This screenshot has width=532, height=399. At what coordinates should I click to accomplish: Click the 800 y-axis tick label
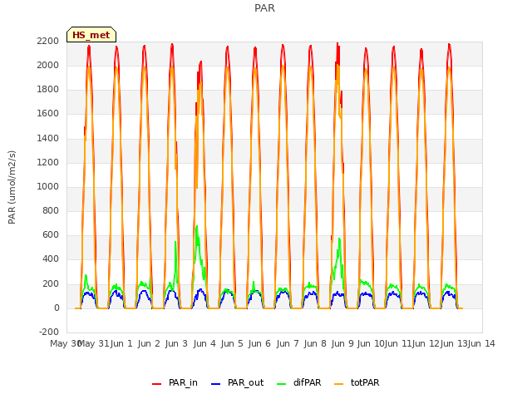coord(51,210)
